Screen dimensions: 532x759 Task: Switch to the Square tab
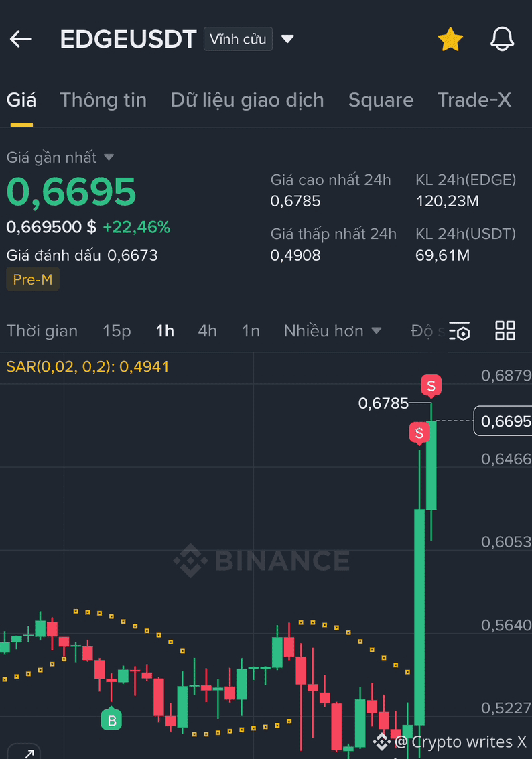tap(381, 100)
